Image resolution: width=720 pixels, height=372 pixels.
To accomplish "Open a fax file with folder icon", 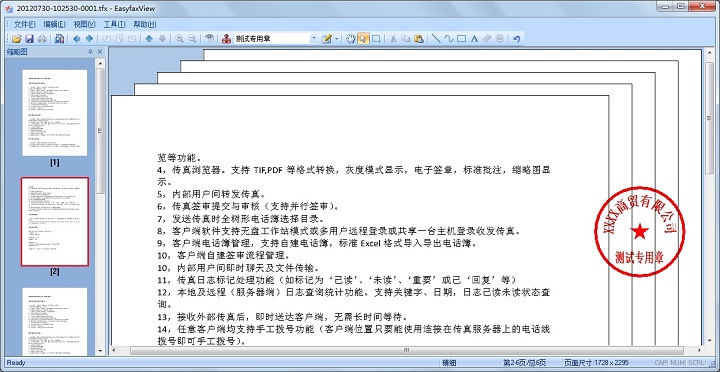I will pos(17,39).
